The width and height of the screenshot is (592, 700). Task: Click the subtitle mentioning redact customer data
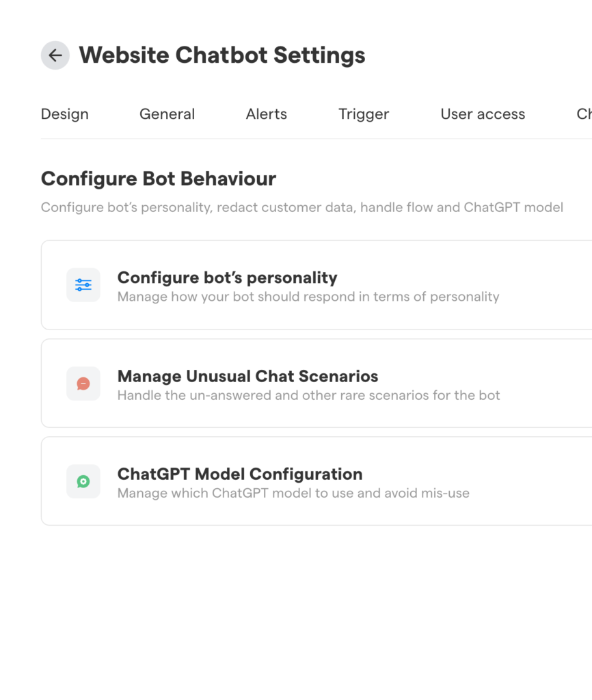pos(302,207)
